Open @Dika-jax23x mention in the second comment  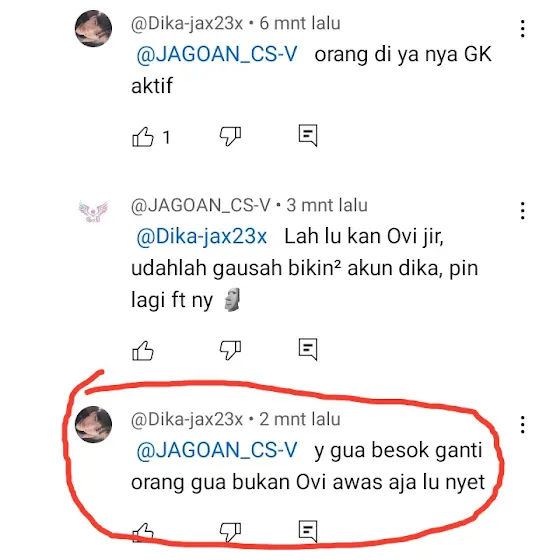(202, 236)
